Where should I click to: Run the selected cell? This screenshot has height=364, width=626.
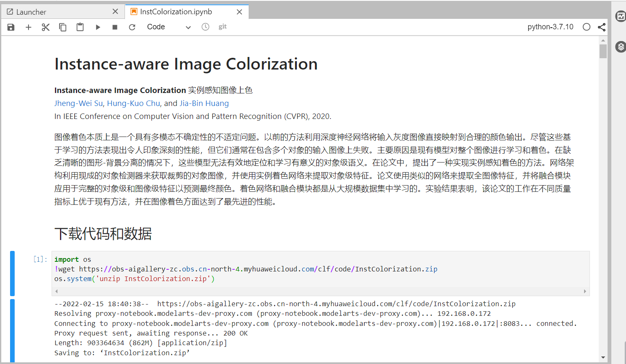pos(98,27)
